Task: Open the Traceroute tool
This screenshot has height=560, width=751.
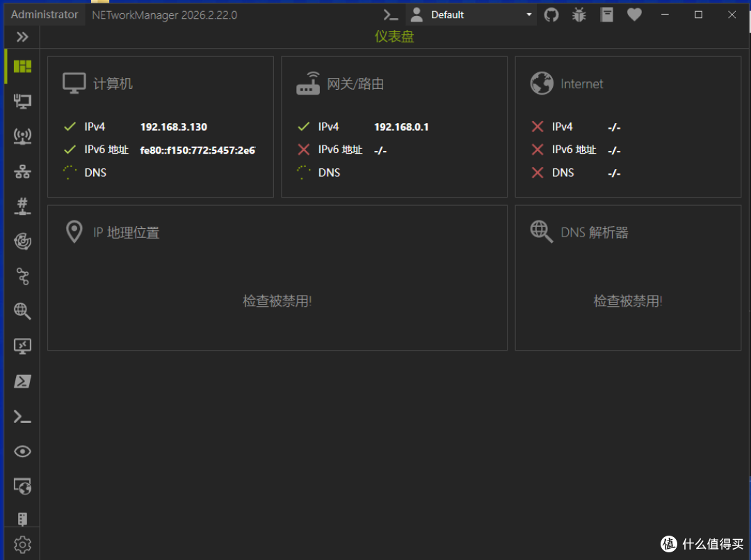Action: coord(22,276)
